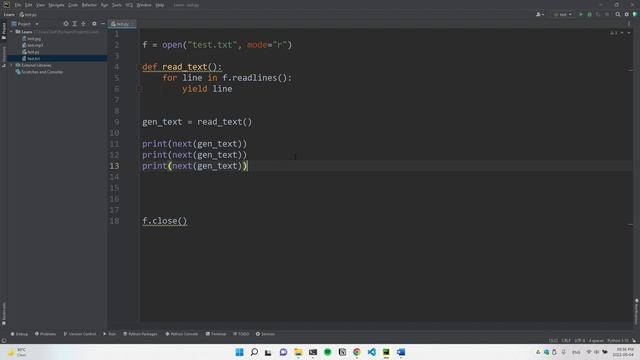Open the Refactor menu
Viewport: 640px width, 360px height.
tap(89, 5)
